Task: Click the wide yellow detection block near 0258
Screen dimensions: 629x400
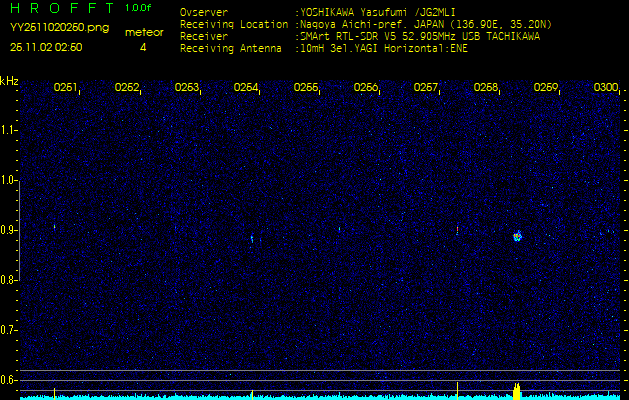Action: [x=517, y=391]
